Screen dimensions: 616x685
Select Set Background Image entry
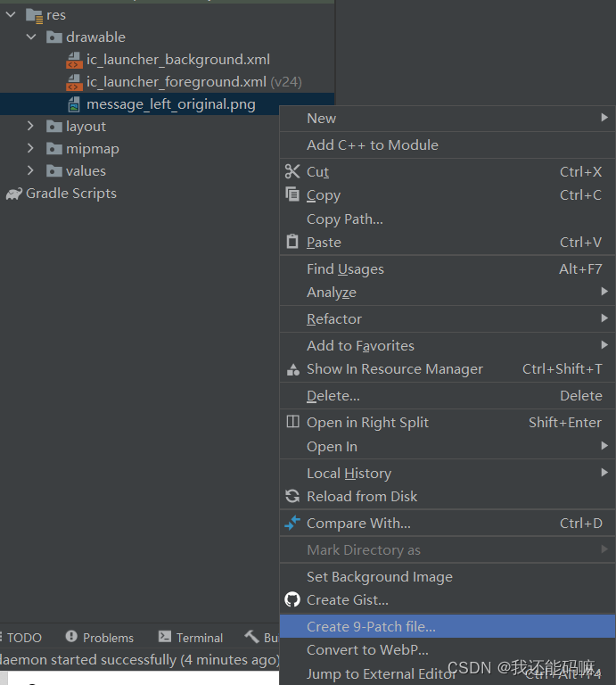[447, 577]
